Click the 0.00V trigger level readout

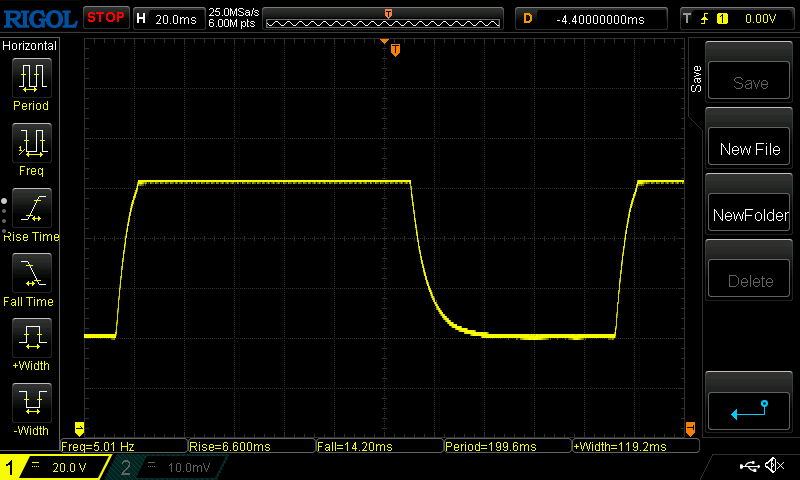click(760, 19)
